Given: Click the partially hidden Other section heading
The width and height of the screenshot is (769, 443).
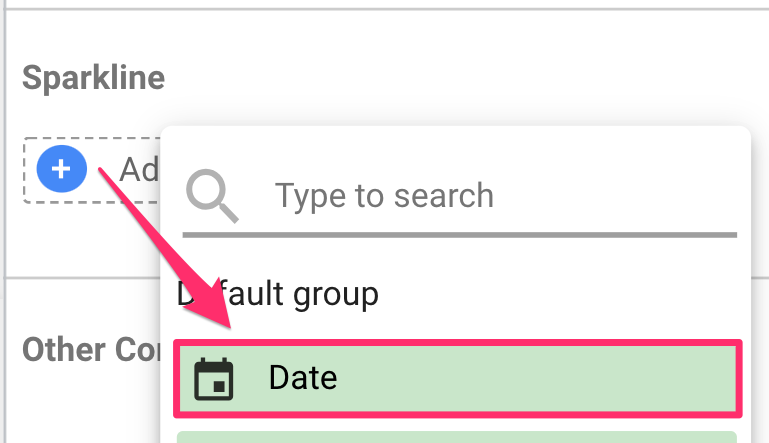Looking at the screenshot, I should [x=78, y=349].
